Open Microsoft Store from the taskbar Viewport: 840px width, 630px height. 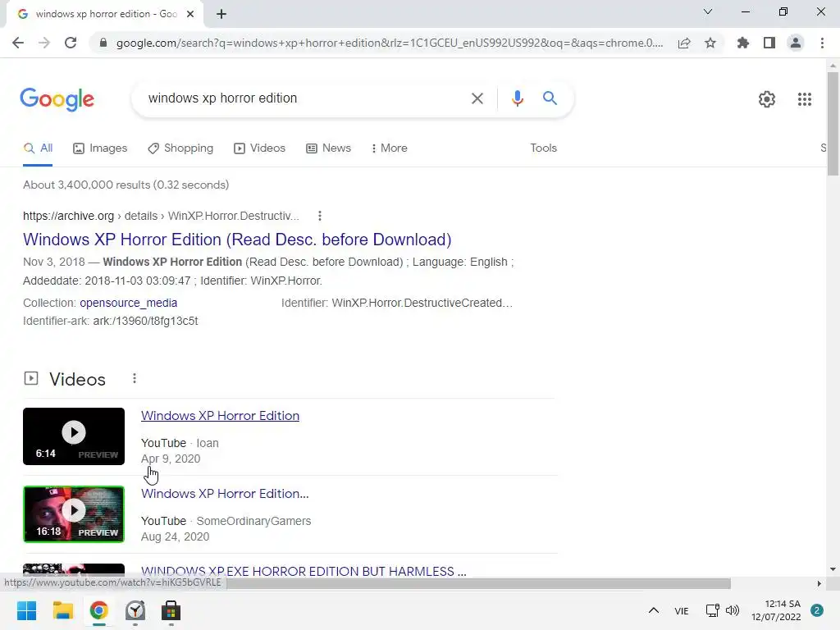coord(171,610)
